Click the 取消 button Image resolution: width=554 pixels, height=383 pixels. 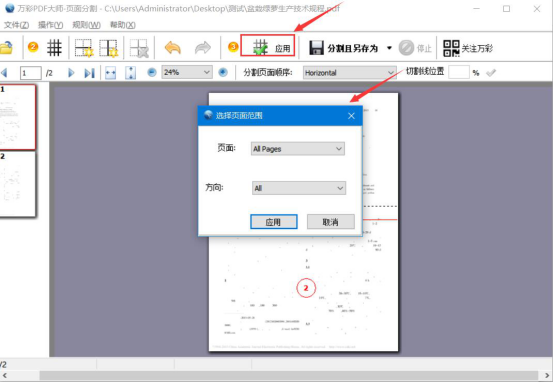(330, 222)
